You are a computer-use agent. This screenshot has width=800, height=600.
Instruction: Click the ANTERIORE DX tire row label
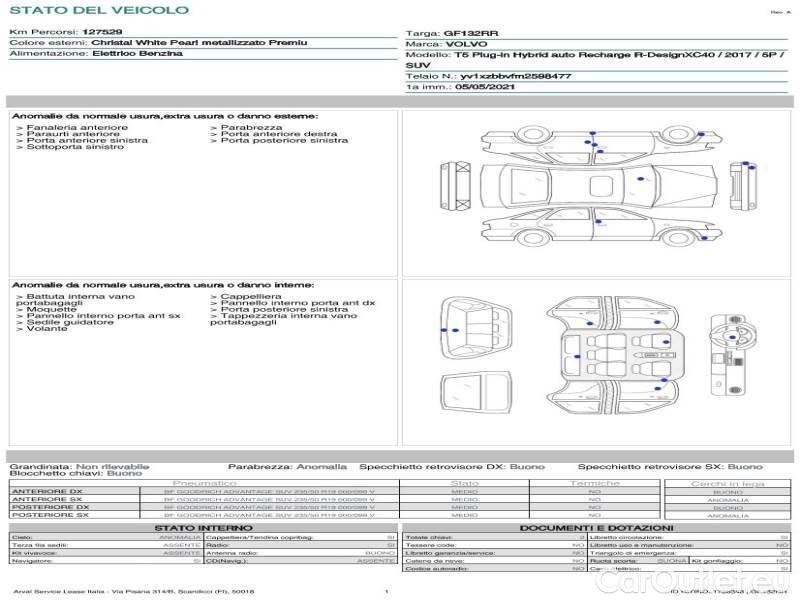(x=47, y=491)
